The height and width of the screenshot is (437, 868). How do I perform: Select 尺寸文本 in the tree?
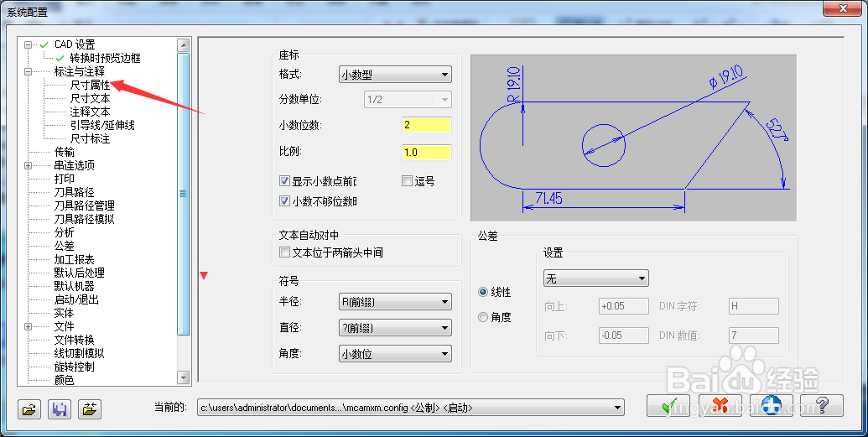90,99
